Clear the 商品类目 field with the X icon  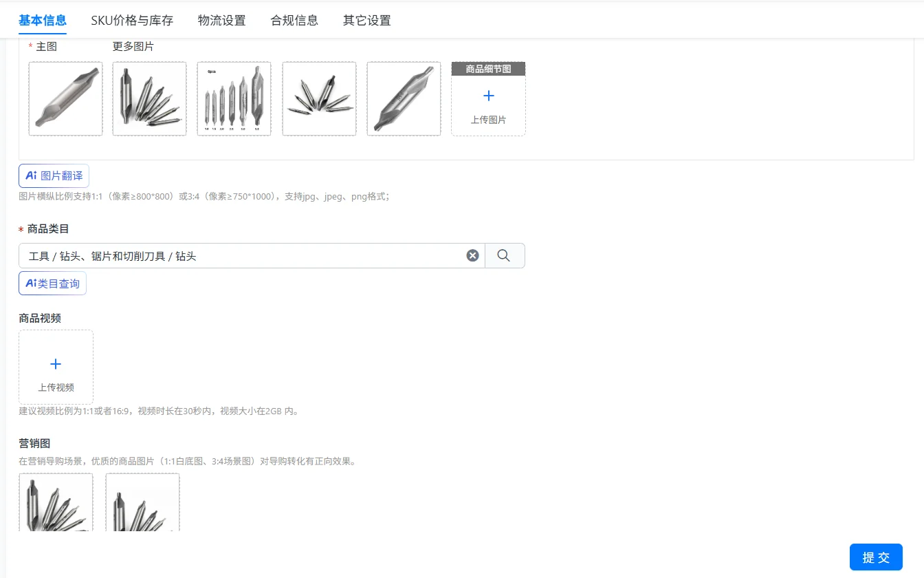[x=472, y=255]
